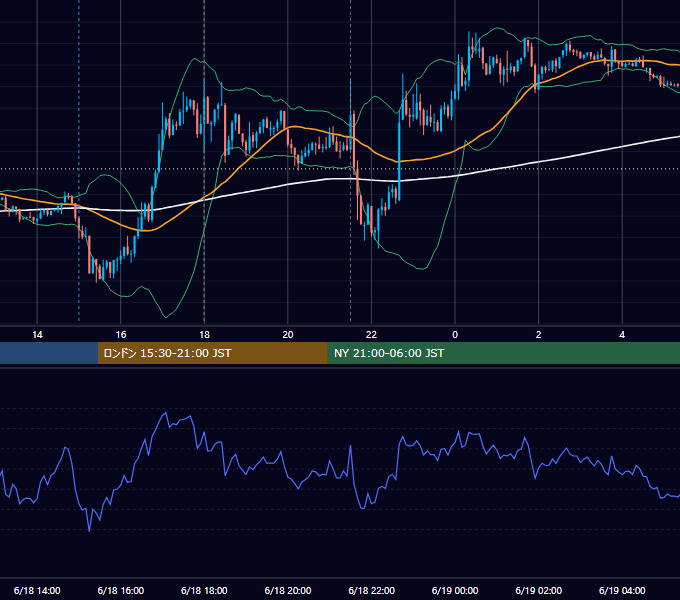Image resolution: width=680 pixels, height=600 pixels.
Task: Click the NY 21:00-06:00 JST session bar
Action: coord(503,353)
